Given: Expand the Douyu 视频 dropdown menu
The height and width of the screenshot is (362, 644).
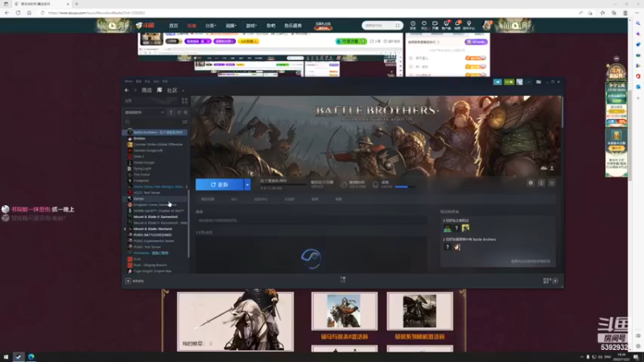Looking at the screenshot, I should click(x=231, y=26).
